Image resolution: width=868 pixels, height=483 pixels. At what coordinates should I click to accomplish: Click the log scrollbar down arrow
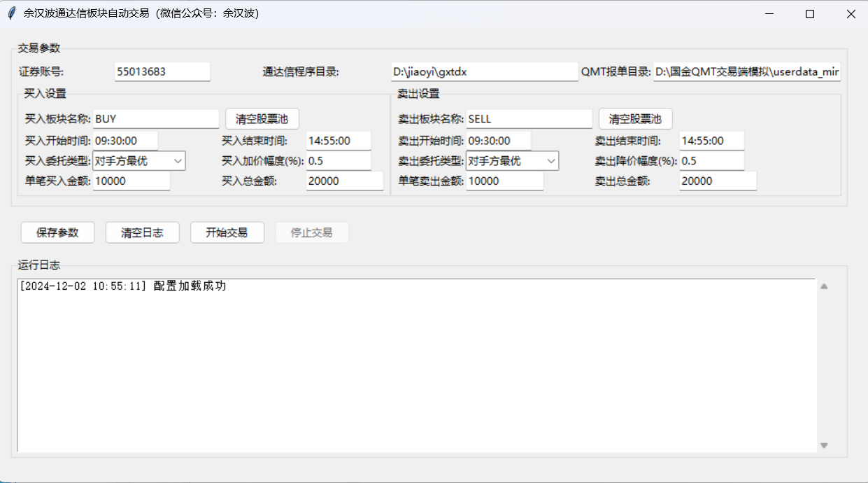coord(824,445)
